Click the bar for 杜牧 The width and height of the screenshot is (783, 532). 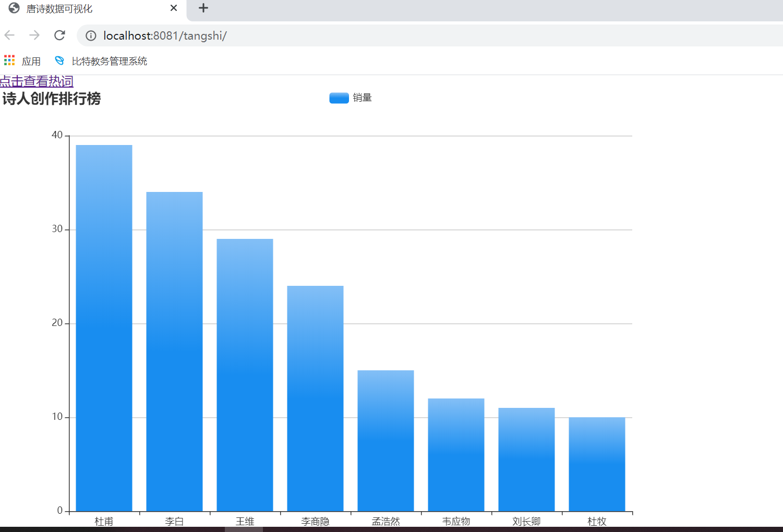[x=597, y=464]
